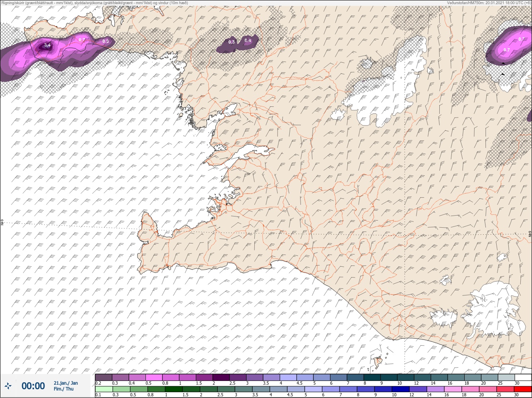Click the 0.5 precipitation value on the map

106,41
